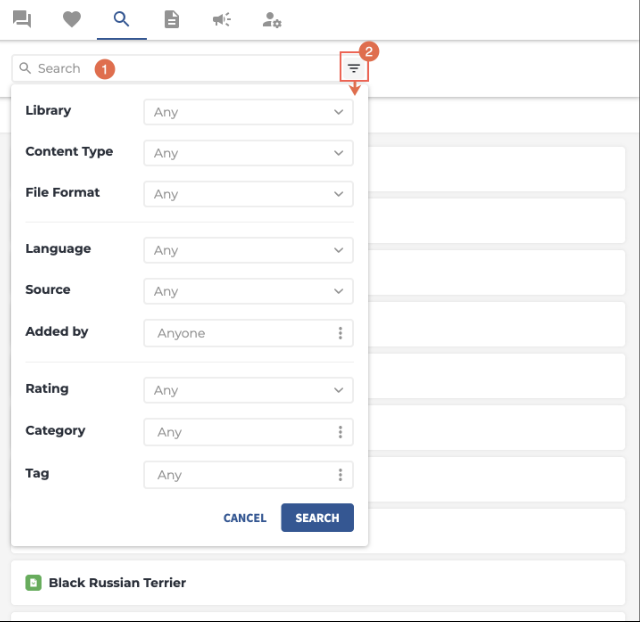Click the Tag Any field
Screen dimensions: 640x622
coord(248,475)
